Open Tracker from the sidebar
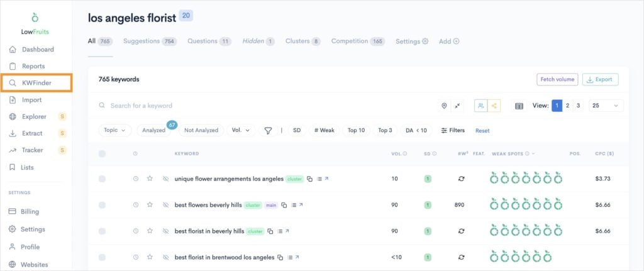Viewport: 644px width, 271px height. (32, 150)
